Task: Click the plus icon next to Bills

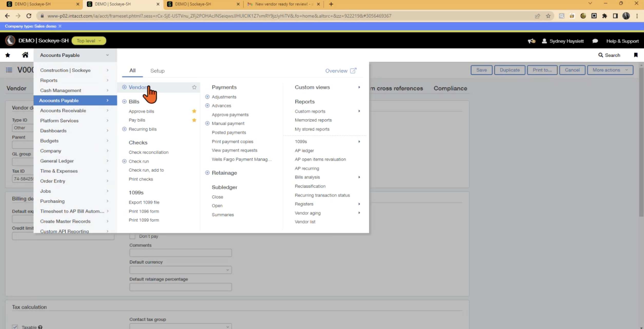Action: point(124,102)
